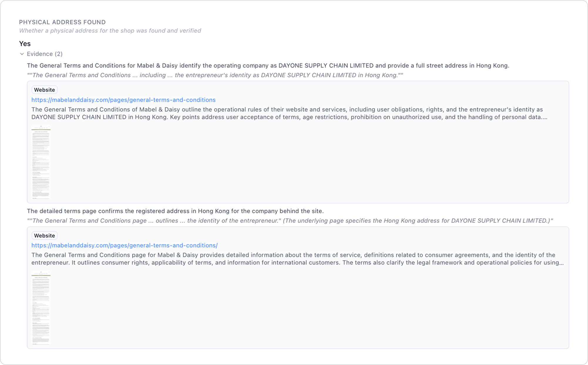Screen dimensions: 588x365
Task: Click the Website badge in first evidence card
Action: [x=44, y=90]
